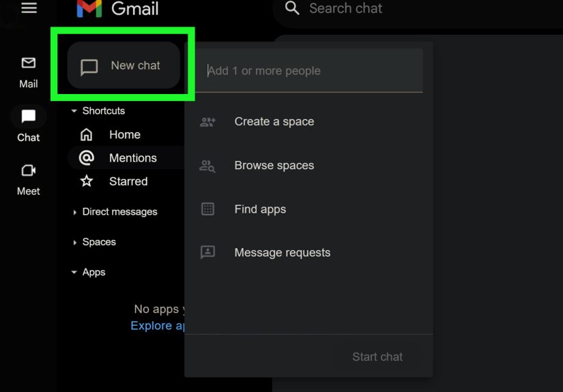Open the Home shortcut
Viewport: 563px width, 392px height.
tap(125, 134)
